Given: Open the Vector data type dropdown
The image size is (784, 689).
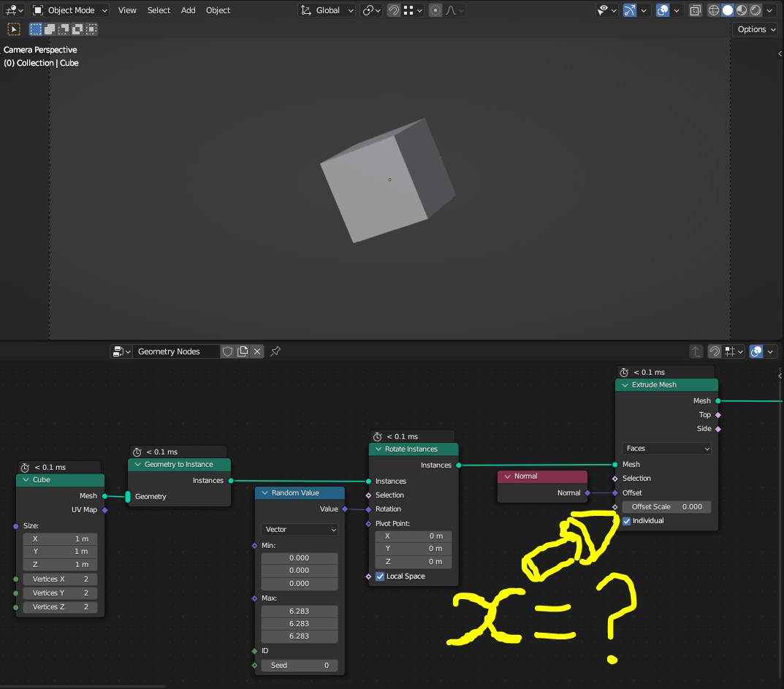Looking at the screenshot, I should tap(300, 530).
